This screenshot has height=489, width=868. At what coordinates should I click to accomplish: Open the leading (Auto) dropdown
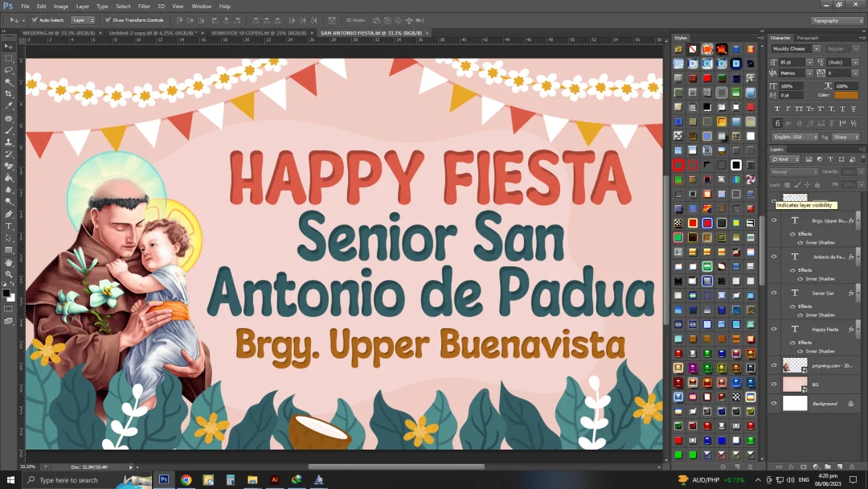856,62
